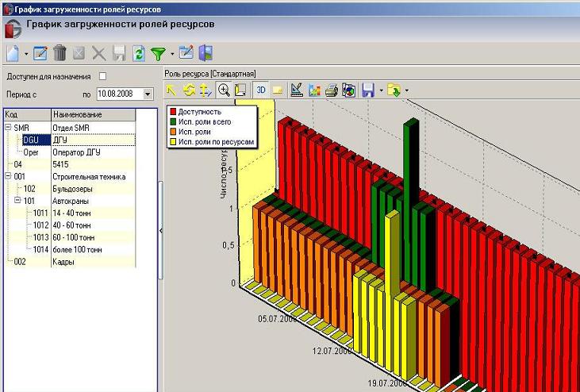Open the chart series gallery icon

[x=314, y=90]
